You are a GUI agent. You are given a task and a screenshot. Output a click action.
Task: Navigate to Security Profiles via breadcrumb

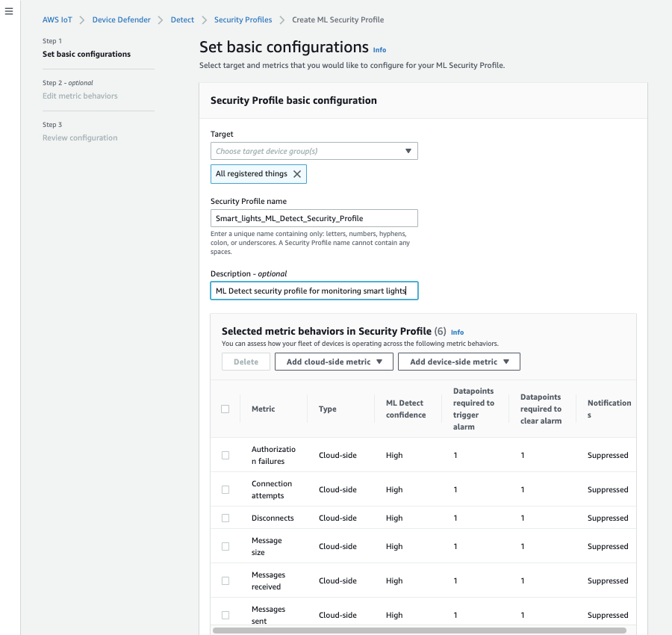point(243,19)
